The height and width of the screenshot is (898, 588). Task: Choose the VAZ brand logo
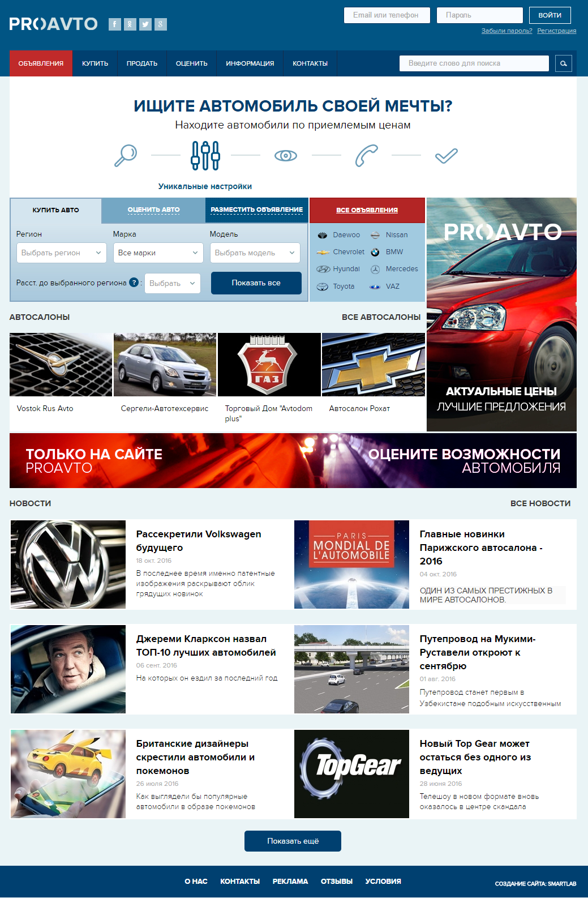pyautogui.click(x=375, y=286)
